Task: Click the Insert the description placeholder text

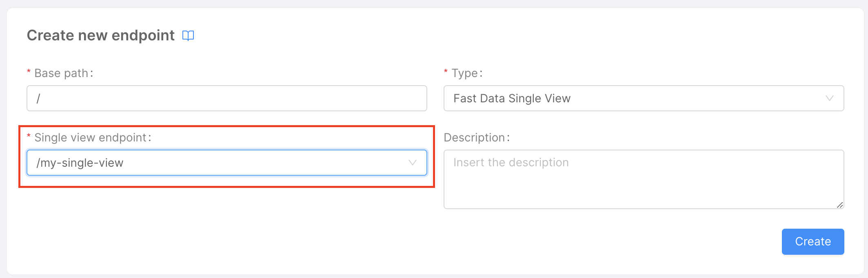Action: [511, 162]
